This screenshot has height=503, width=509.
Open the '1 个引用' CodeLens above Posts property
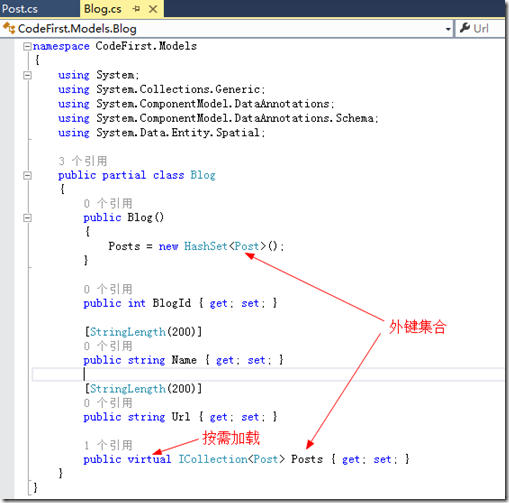coord(108,445)
